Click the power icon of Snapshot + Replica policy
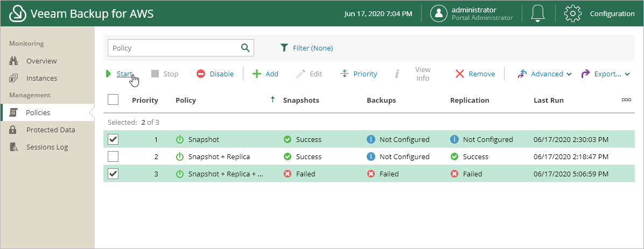The image size is (644, 249). 179,156
